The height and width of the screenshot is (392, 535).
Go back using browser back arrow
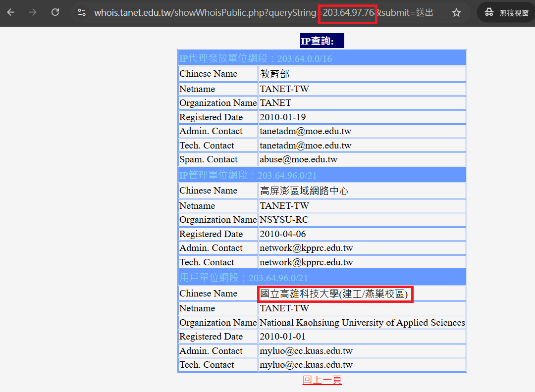tap(11, 12)
